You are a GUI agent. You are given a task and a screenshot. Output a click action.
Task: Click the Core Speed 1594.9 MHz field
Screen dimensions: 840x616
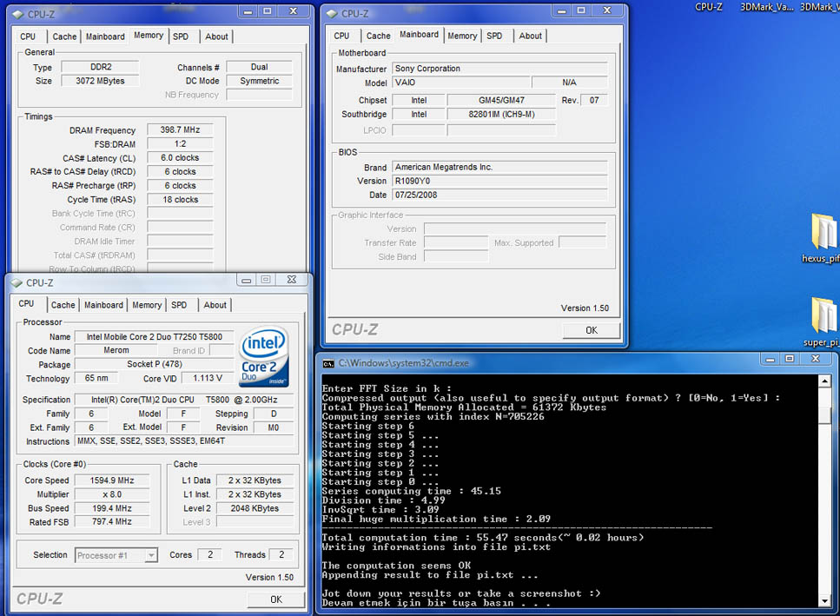point(112,480)
